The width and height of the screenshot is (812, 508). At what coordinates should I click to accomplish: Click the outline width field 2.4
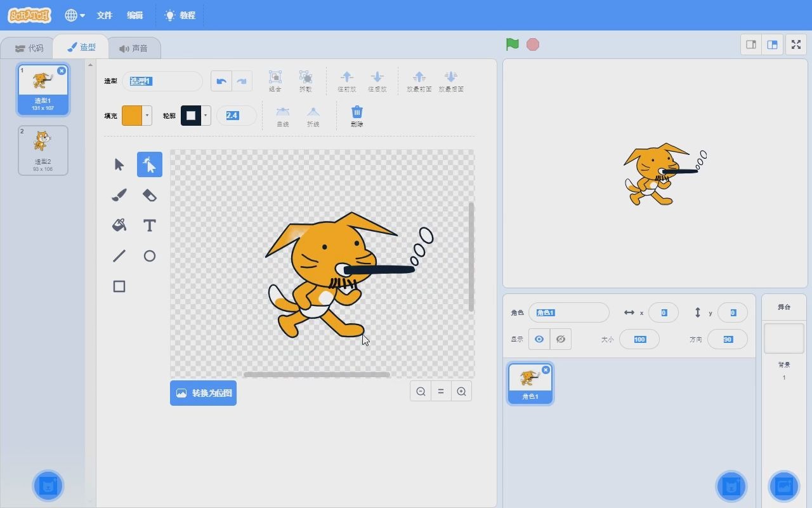click(x=236, y=116)
